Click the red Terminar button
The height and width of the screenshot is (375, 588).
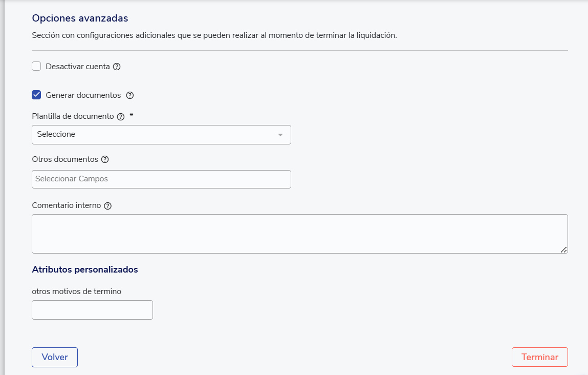click(539, 357)
